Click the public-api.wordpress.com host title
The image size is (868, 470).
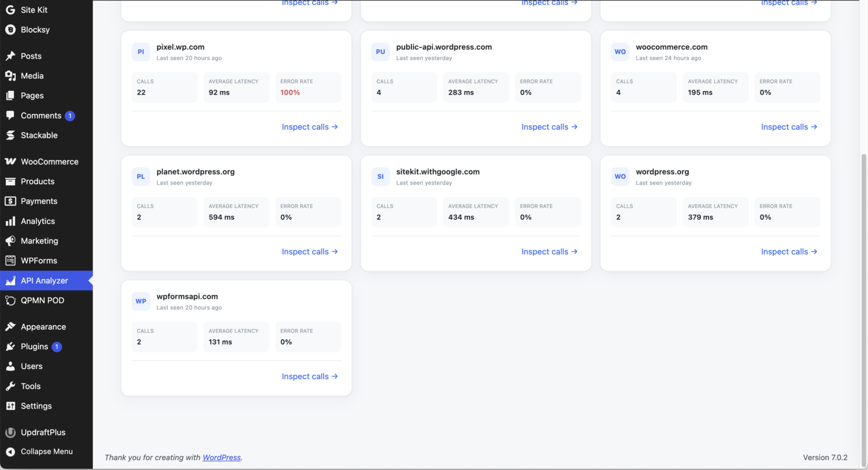pos(444,47)
